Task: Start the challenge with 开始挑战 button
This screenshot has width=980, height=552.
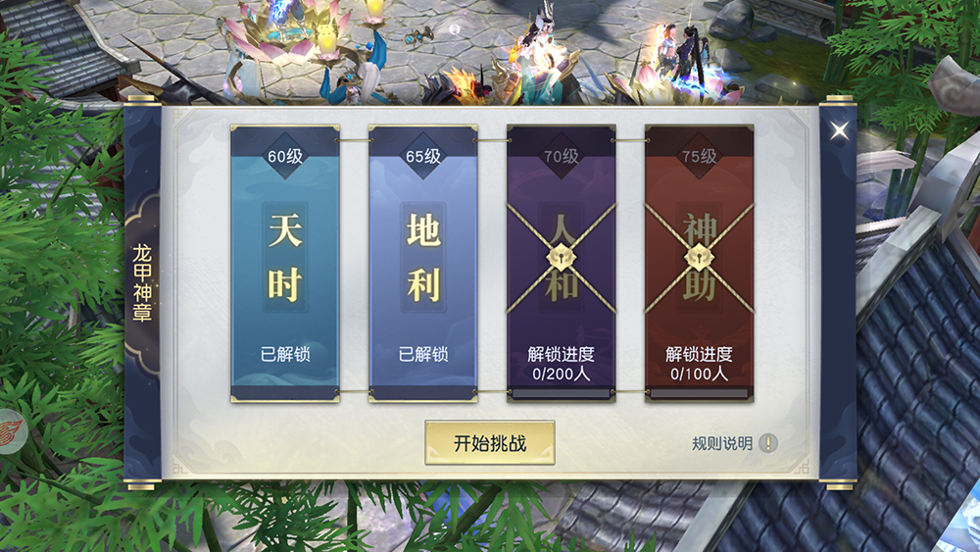Action: [490, 442]
